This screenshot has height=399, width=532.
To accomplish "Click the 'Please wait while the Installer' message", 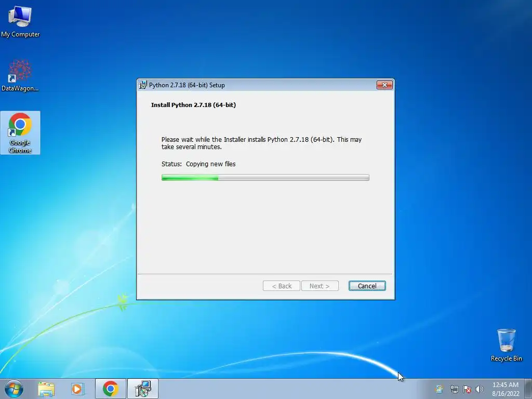I will pyautogui.click(x=262, y=143).
